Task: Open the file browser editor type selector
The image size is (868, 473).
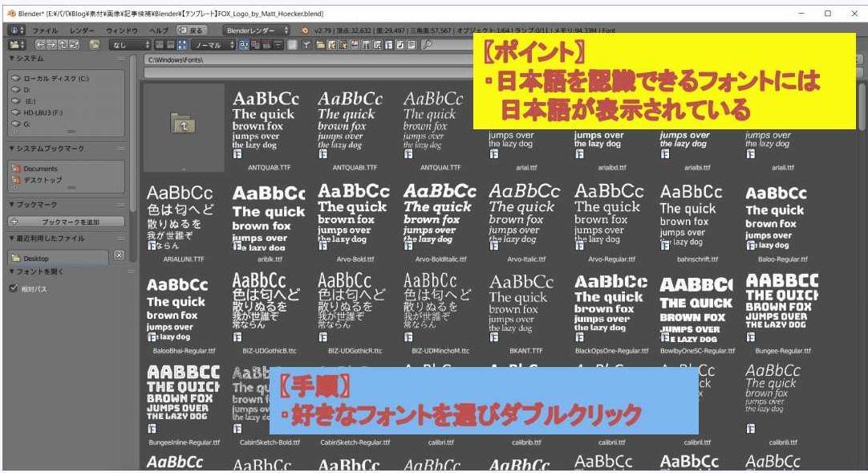Action: 17,45
